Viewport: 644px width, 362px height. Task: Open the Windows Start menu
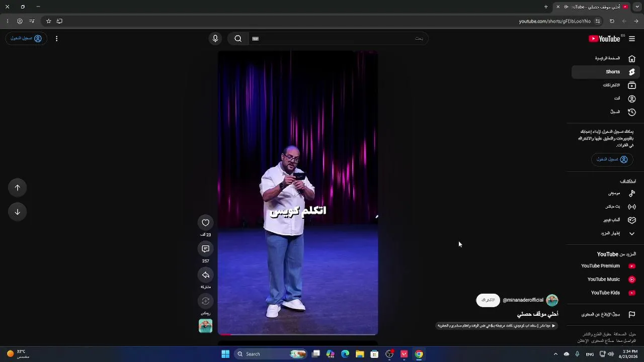(225, 354)
